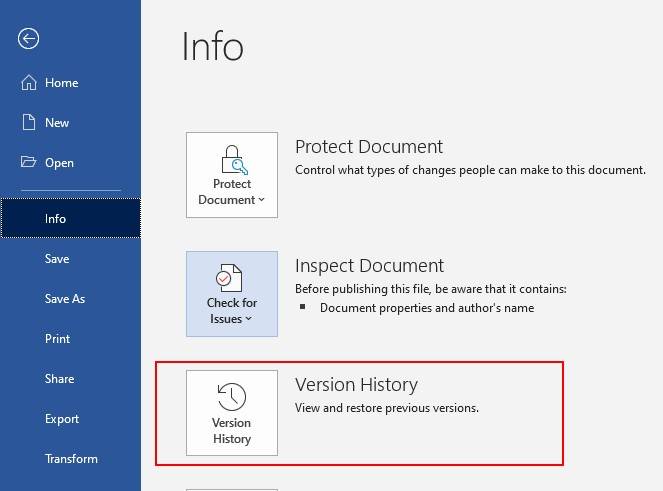The image size is (663, 491).
Task: Click the back arrow to exit Backstage
Action: (28, 38)
